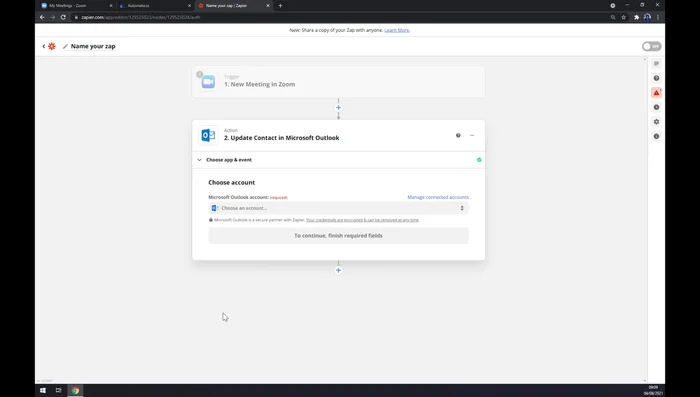Click To continue, finish required fields button
Image resolution: width=700 pixels, height=397 pixels.
(338, 236)
